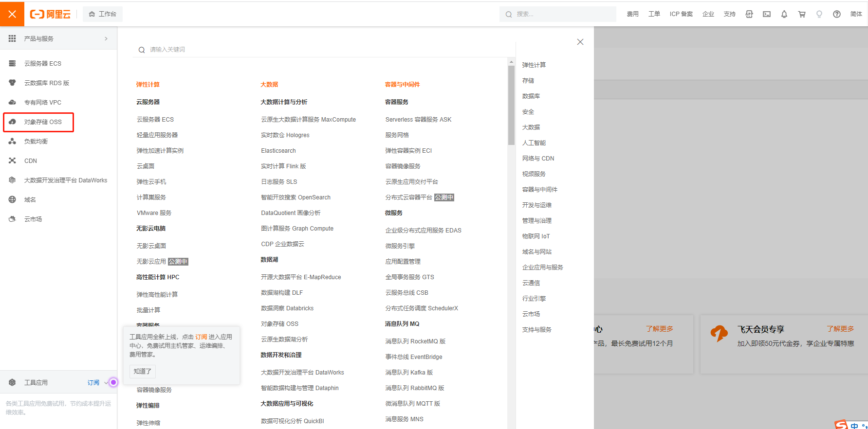
Task: Jump to 弹性计算 category in right index
Action: 534,65
